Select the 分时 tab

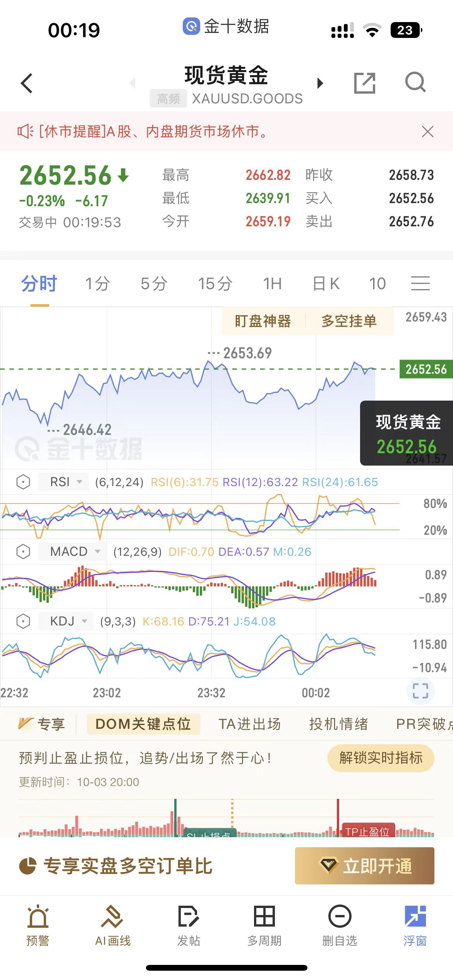pos(39,283)
